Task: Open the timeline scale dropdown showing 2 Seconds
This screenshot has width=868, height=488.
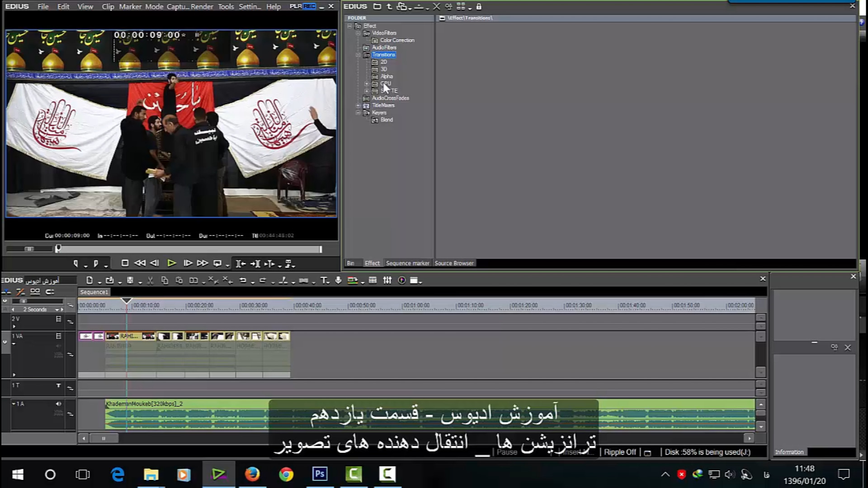Action: [x=57, y=310]
